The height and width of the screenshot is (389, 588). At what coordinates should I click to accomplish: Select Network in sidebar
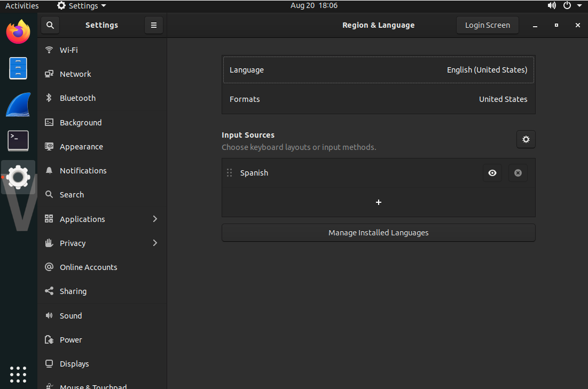tap(102, 74)
